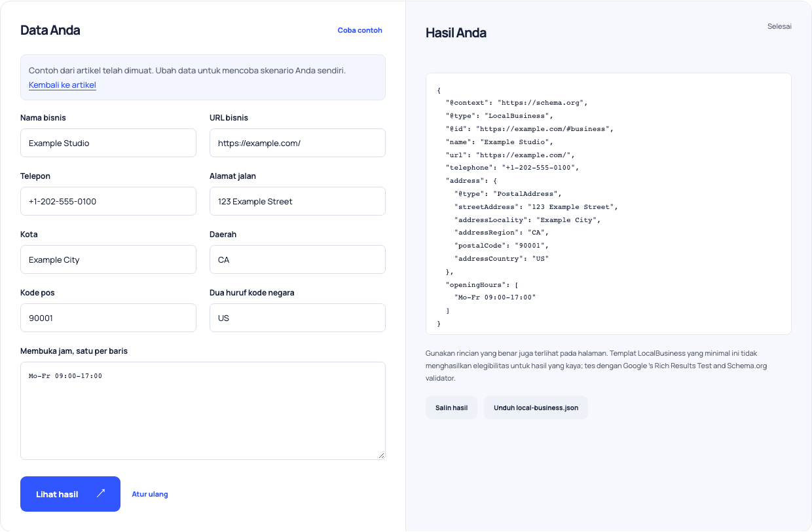Click the "telephone" line in JSON output
Viewport: 812px width, 532px height.
tap(513, 168)
